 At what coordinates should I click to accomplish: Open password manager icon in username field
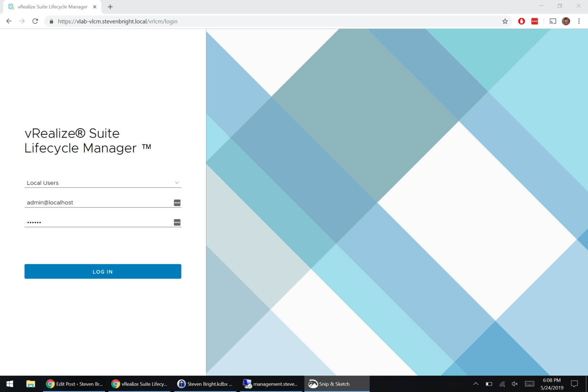[177, 203]
